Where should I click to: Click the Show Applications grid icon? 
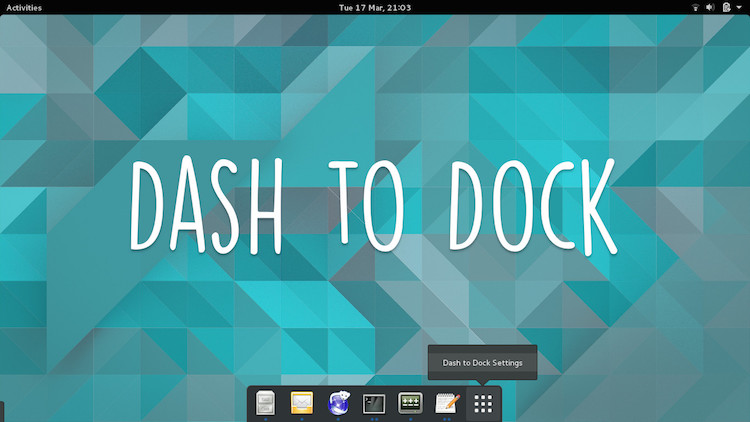coord(483,403)
